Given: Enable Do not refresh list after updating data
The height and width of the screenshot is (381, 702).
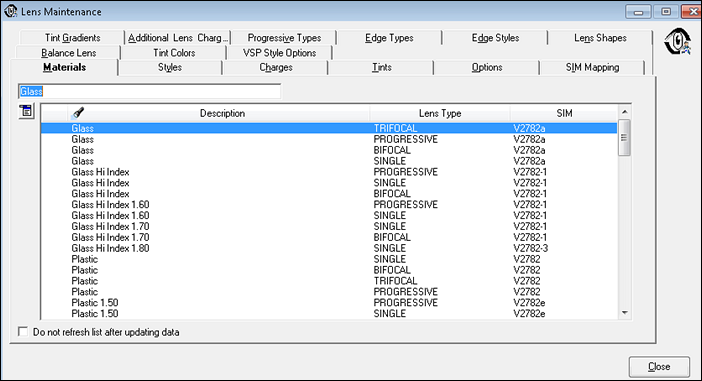Looking at the screenshot, I should coord(23,332).
